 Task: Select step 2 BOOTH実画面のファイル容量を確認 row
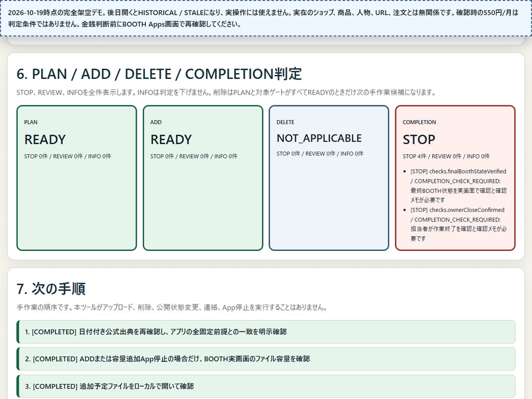pyautogui.click(x=266, y=359)
